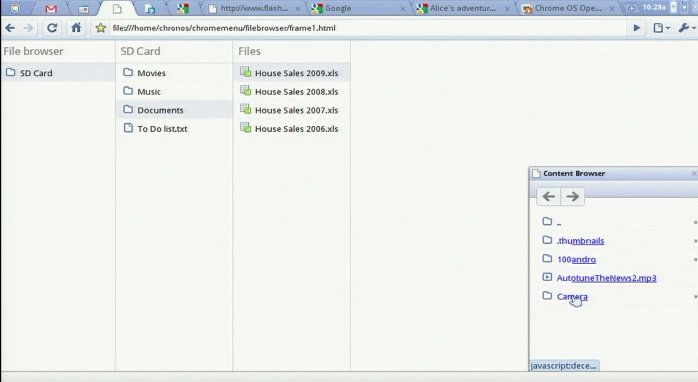Click House Sales 2009.xls spreadsheet icon

[x=246, y=72]
